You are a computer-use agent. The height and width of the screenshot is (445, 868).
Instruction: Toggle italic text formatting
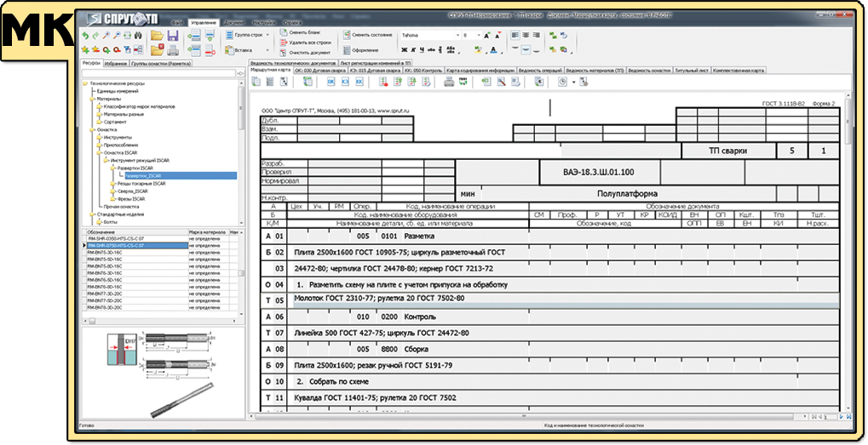coord(415,49)
